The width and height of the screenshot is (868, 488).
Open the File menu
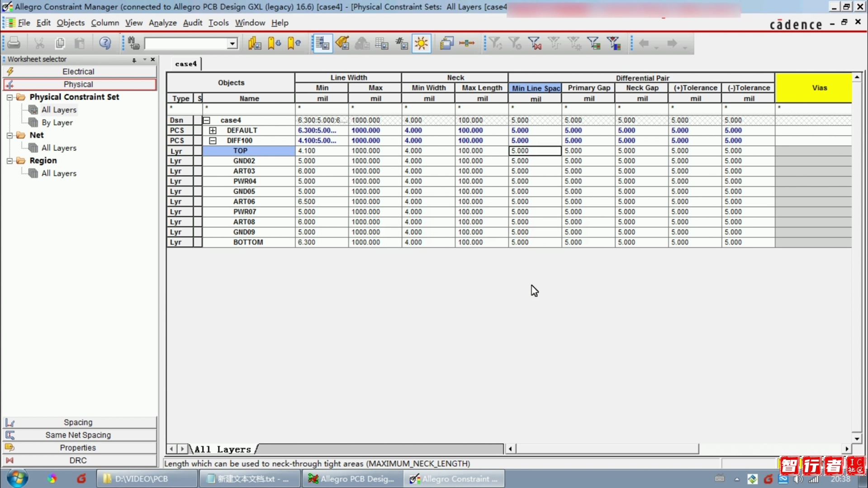tap(24, 23)
